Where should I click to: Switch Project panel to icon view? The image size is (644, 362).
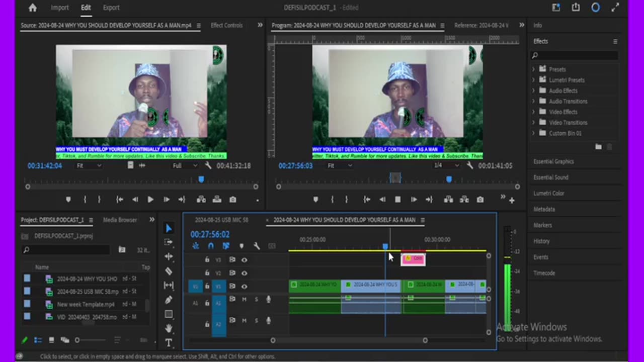click(51, 340)
